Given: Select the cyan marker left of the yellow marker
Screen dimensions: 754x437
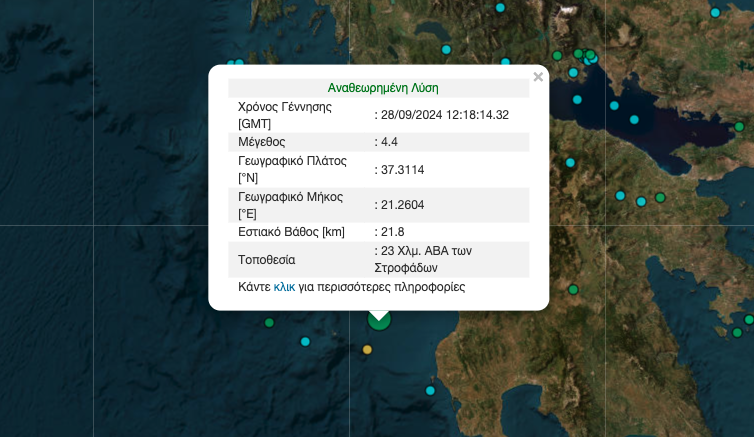Looking at the screenshot, I should coord(305,342).
